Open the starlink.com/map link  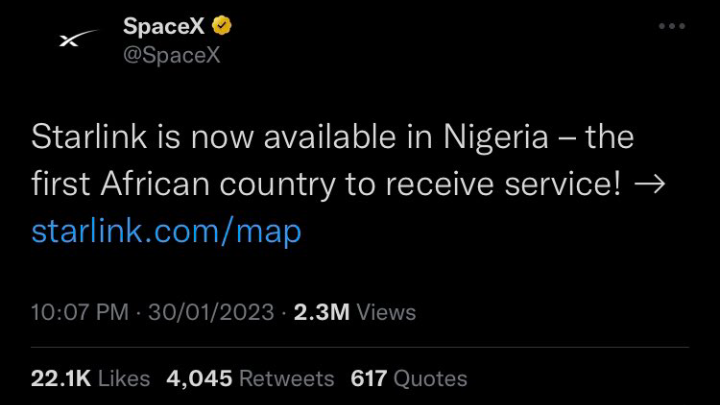(166, 232)
